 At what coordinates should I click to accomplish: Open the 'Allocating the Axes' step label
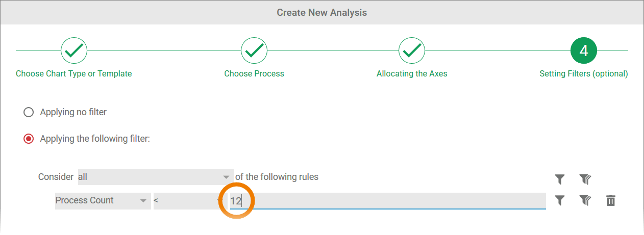click(412, 73)
